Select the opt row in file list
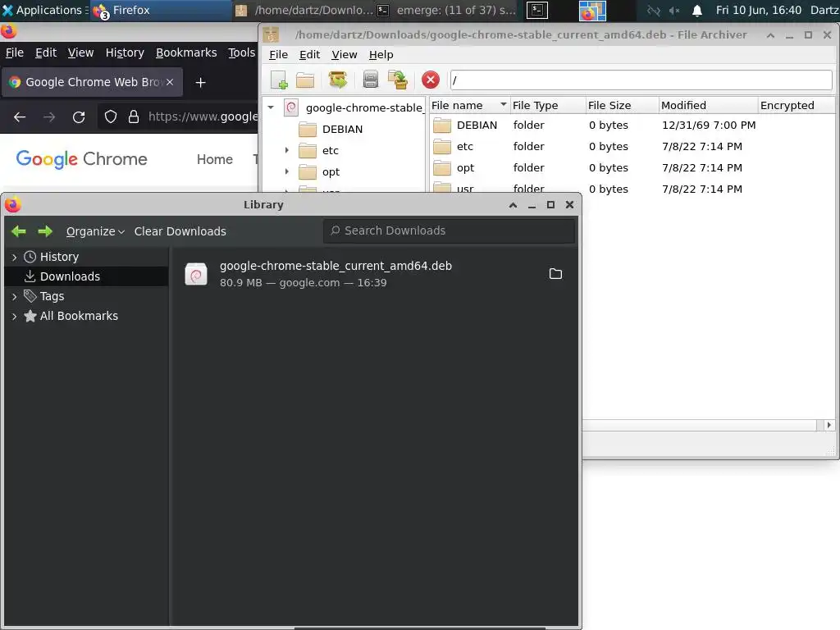 pyautogui.click(x=632, y=167)
